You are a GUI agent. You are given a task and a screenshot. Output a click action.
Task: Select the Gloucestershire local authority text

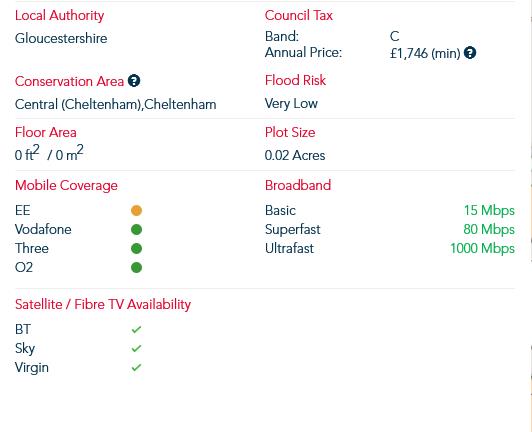point(61,38)
